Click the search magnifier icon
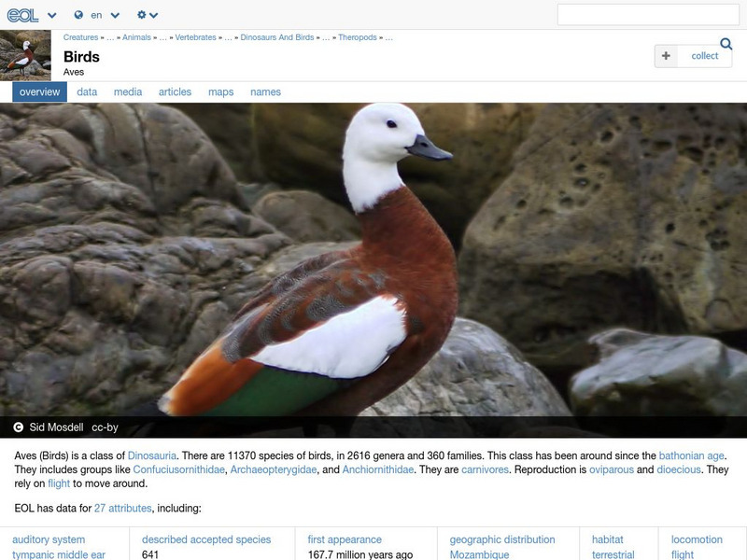This screenshot has width=747, height=560. pyautogui.click(x=727, y=44)
